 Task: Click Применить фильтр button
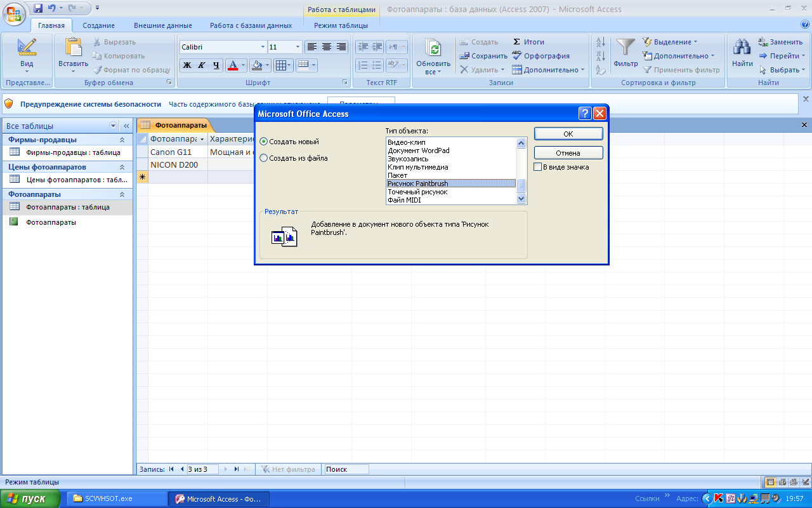click(x=681, y=70)
